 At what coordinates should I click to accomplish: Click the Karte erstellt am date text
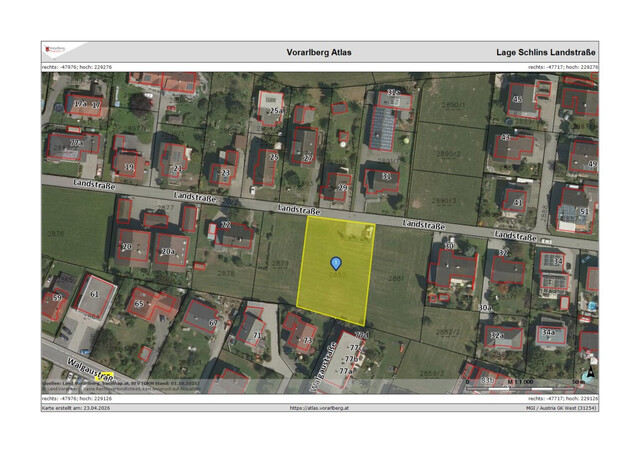(76, 408)
